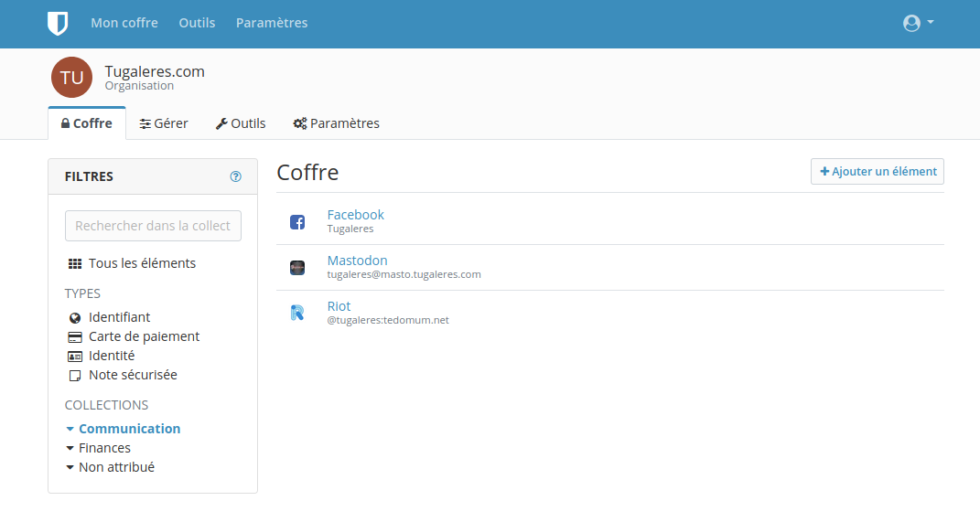Image resolution: width=980 pixels, height=522 pixels.
Task: Open the user account menu
Action: pos(917,24)
